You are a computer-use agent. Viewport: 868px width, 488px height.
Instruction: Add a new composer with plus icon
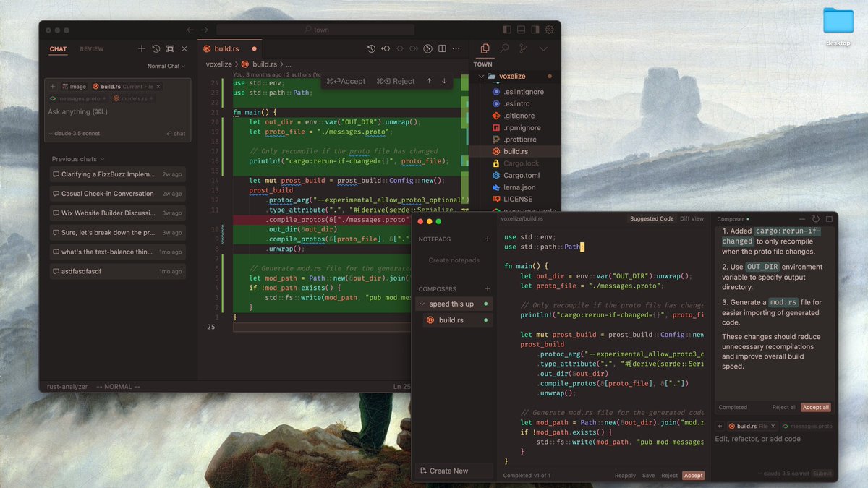[488, 289]
